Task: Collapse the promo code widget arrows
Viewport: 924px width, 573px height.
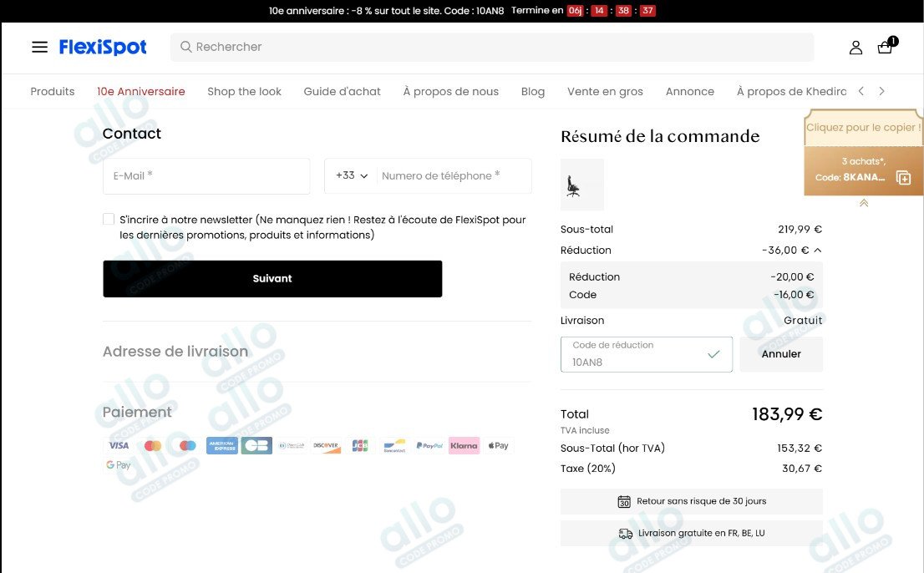Action: 863,203
